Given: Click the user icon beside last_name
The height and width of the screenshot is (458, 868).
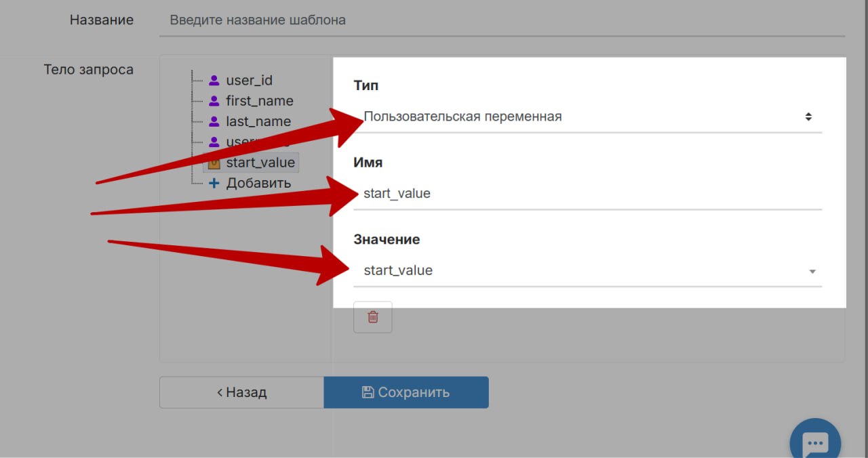Looking at the screenshot, I should pos(214,121).
